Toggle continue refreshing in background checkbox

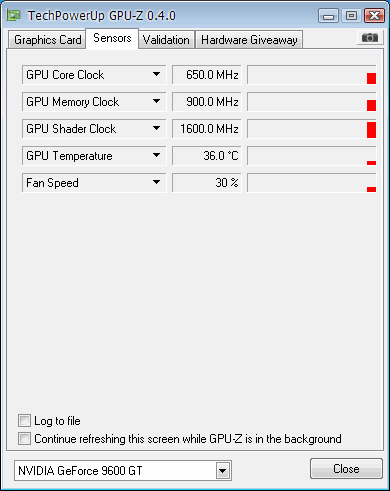click(24, 438)
